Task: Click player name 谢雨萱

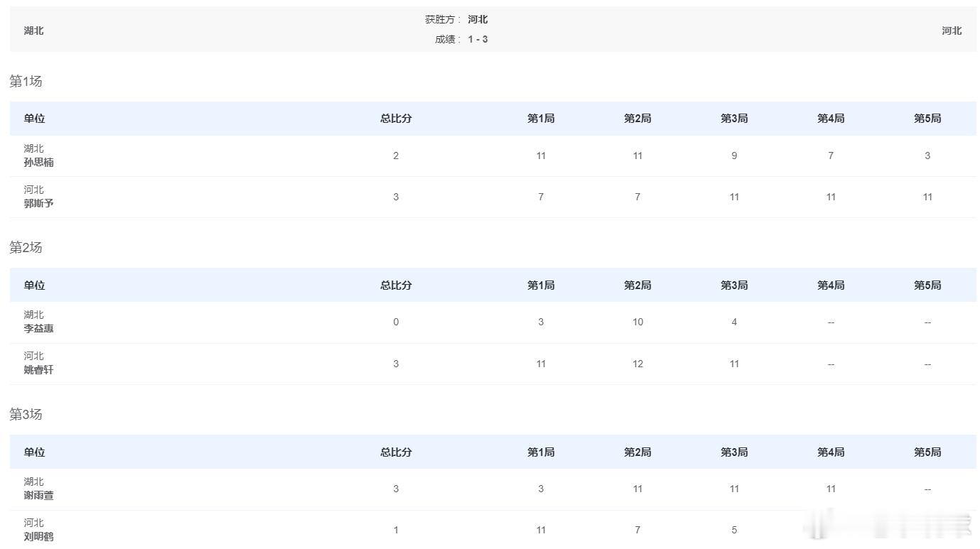Action: tap(38, 495)
